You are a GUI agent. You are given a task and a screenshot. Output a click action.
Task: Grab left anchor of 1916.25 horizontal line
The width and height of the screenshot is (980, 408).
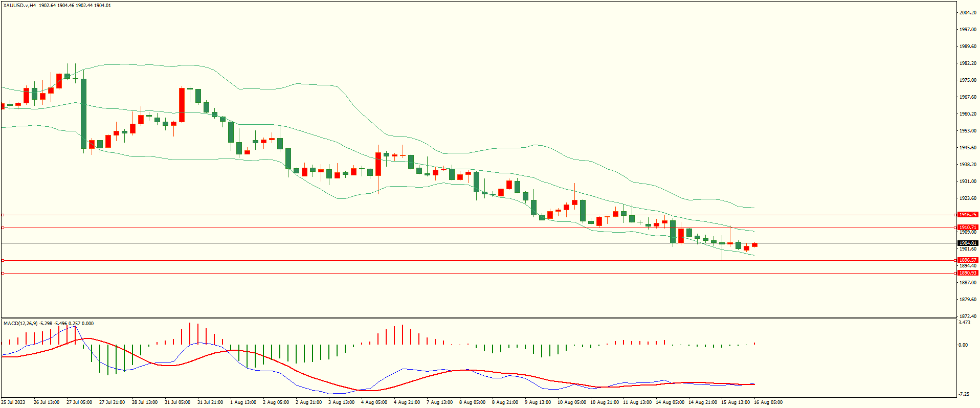click(x=3, y=215)
